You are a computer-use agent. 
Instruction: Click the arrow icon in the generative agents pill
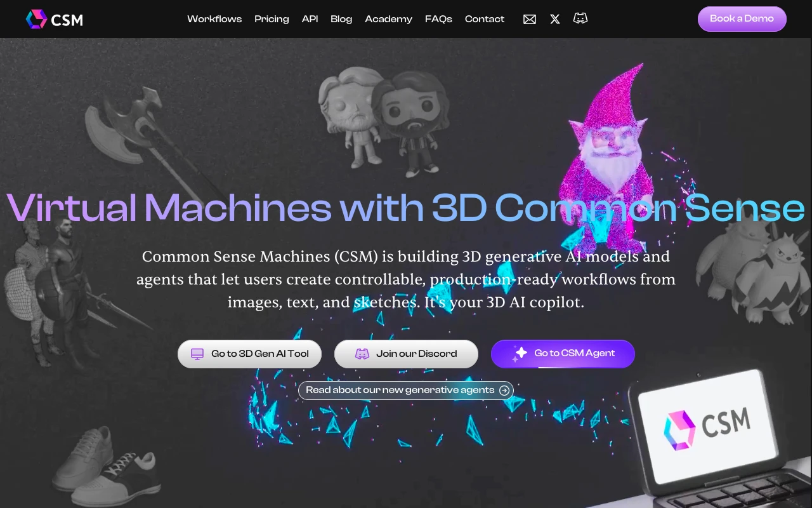click(504, 391)
